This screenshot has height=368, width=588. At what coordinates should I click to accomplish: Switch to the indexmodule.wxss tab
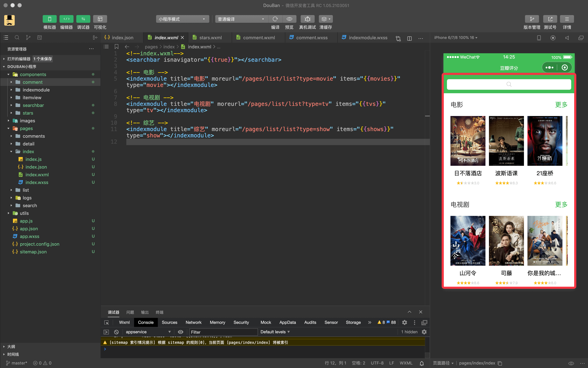click(365, 38)
